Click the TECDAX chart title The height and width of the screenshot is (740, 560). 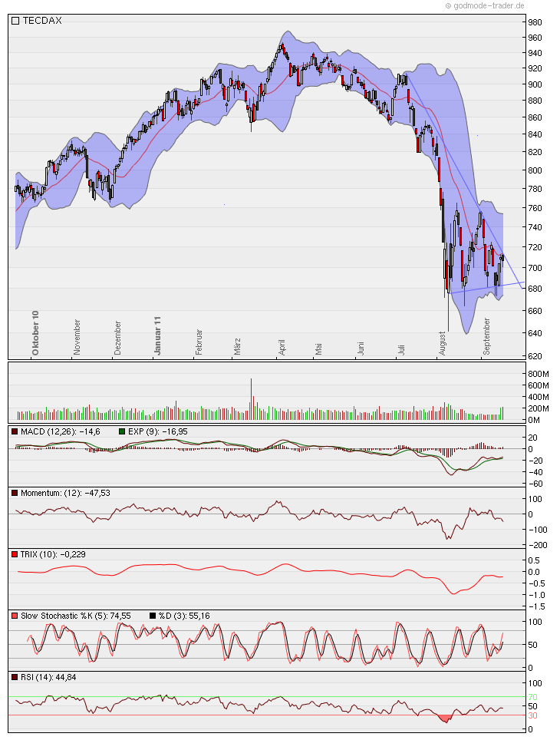pyautogui.click(x=42, y=21)
